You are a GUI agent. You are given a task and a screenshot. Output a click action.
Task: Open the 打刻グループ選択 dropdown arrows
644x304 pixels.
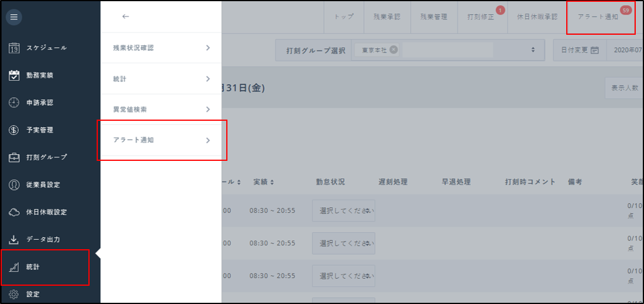tap(533, 50)
